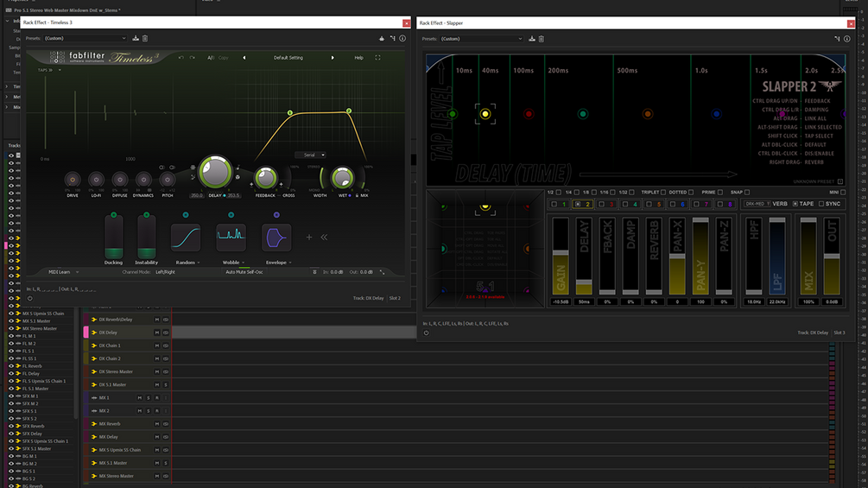
Task: Open Presets dropdown in Slapper window
Action: [481, 39]
